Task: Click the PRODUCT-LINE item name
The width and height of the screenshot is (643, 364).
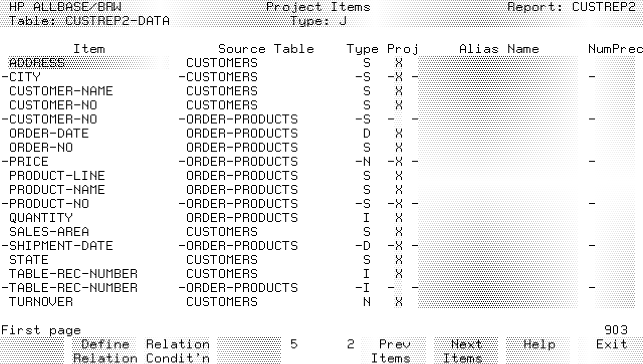Action: tap(57, 176)
